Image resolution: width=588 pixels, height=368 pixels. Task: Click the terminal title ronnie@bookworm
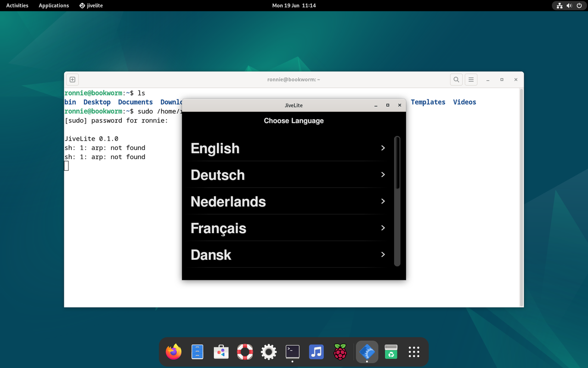(x=294, y=80)
